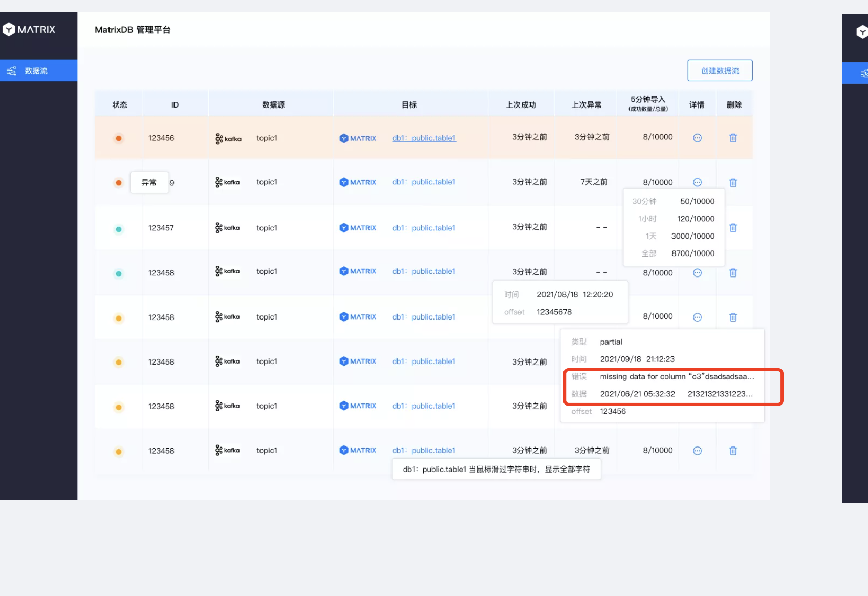Click the 状态 column header
Image resolution: width=868 pixels, height=596 pixels.
[120, 104]
